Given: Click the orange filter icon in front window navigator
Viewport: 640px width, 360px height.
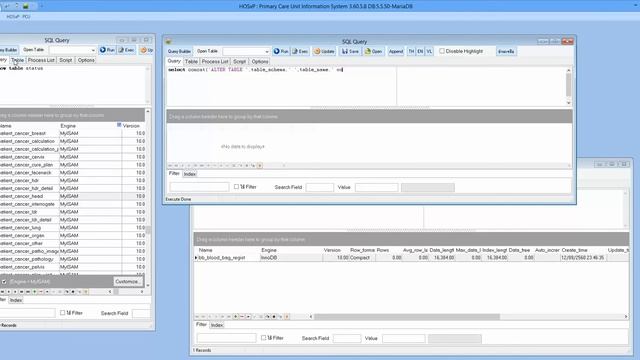Looking at the screenshot, I should pos(260,166).
